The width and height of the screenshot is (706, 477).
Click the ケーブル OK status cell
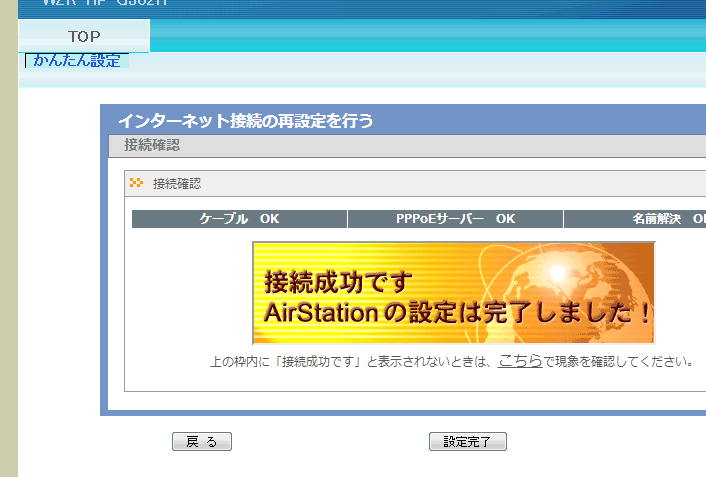coord(239,219)
